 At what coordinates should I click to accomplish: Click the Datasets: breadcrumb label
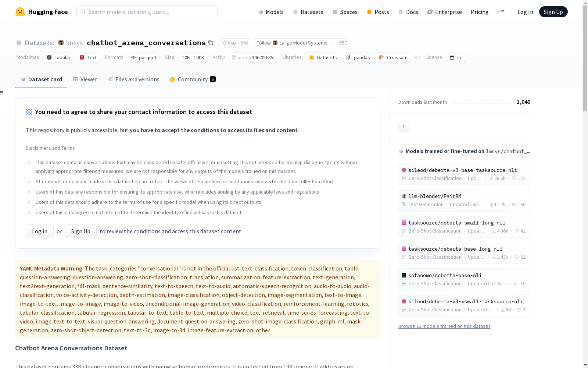tap(39, 43)
